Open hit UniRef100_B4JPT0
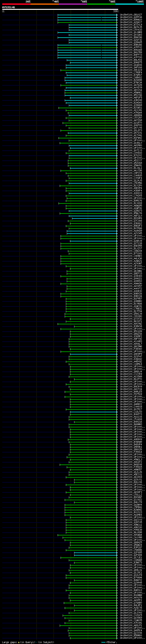The image size is (146, 644). tap(131, 379)
